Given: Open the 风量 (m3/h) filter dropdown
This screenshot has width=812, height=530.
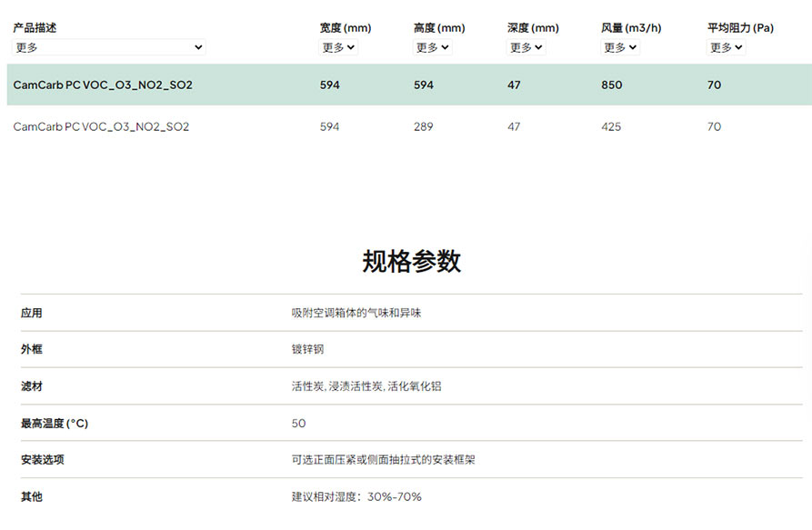Looking at the screenshot, I should (620, 47).
